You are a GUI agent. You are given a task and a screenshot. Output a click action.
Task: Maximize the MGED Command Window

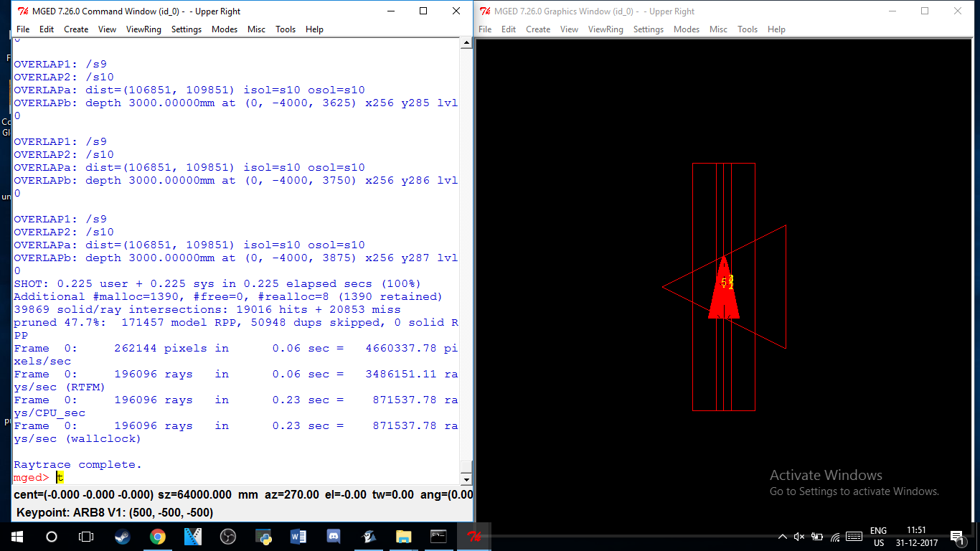pos(423,11)
